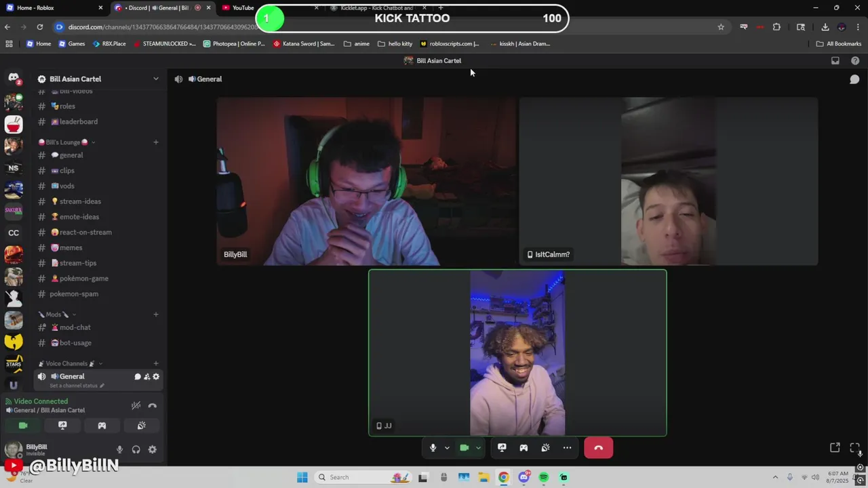Open soundboard in call control bar

click(545, 448)
